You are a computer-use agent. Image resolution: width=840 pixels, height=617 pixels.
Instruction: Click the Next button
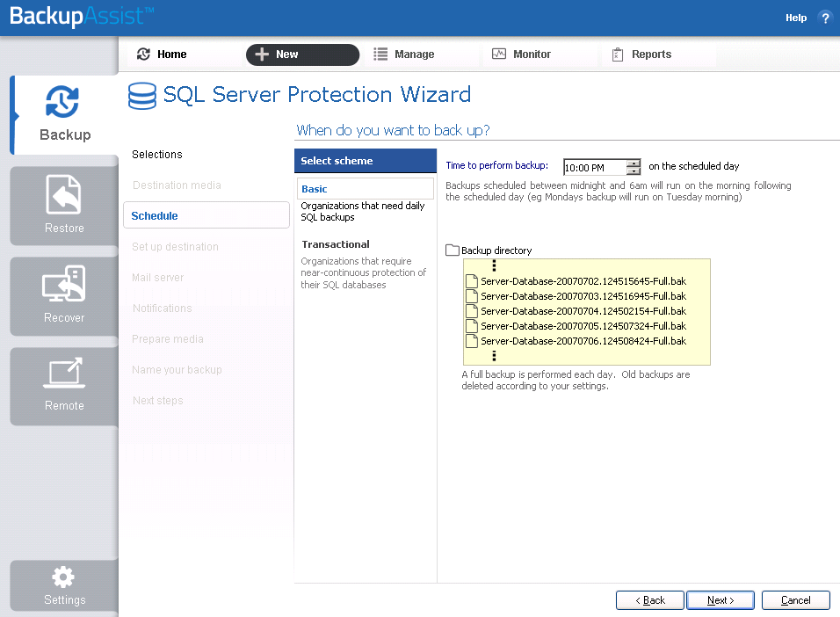(x=721, y=600)
